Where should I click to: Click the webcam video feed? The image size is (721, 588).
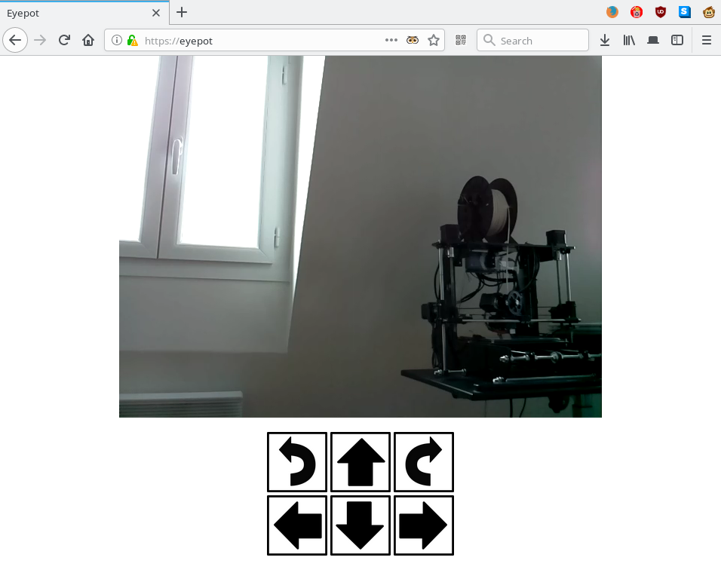pyautogui.click(x=360, y=237)
